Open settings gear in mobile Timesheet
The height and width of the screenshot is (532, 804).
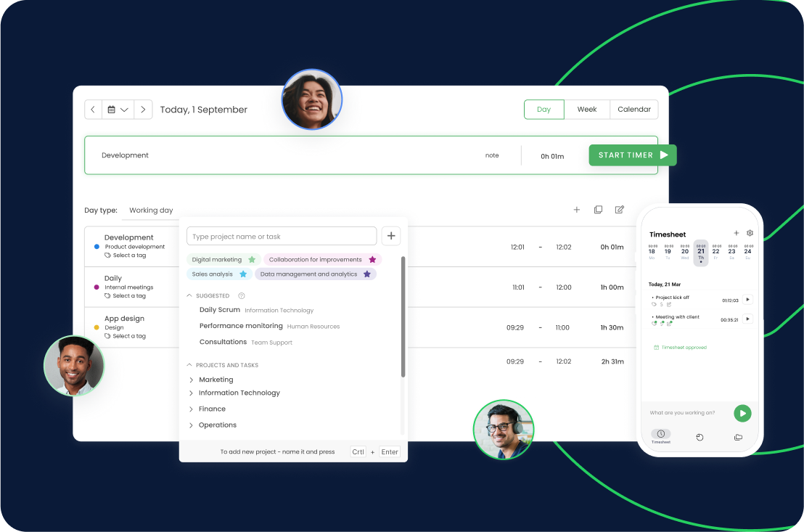(x=750, y=233)
